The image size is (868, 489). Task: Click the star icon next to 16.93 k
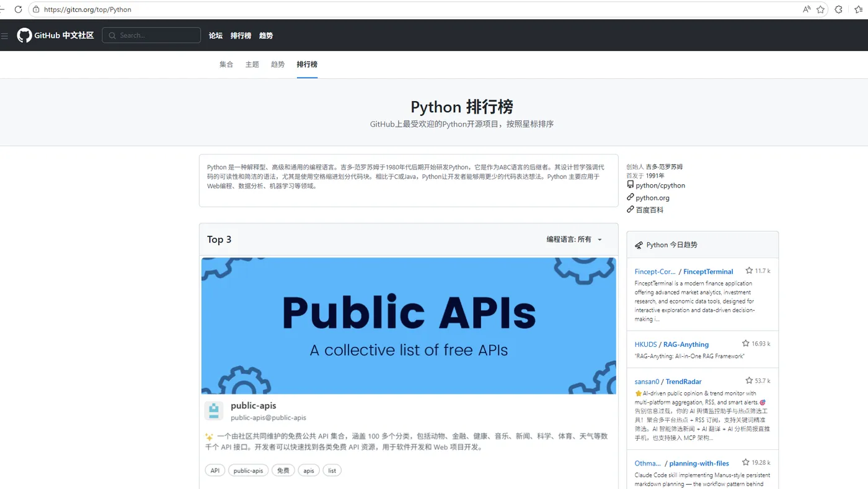point(746,343)
